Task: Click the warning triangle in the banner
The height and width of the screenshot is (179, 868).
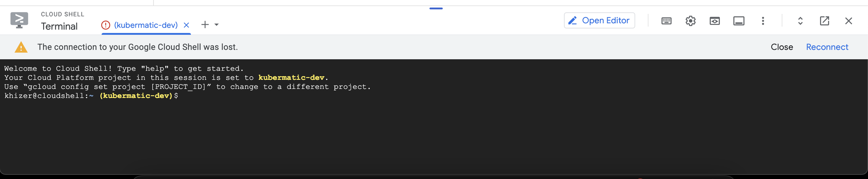Action: [x=21, y=47]
